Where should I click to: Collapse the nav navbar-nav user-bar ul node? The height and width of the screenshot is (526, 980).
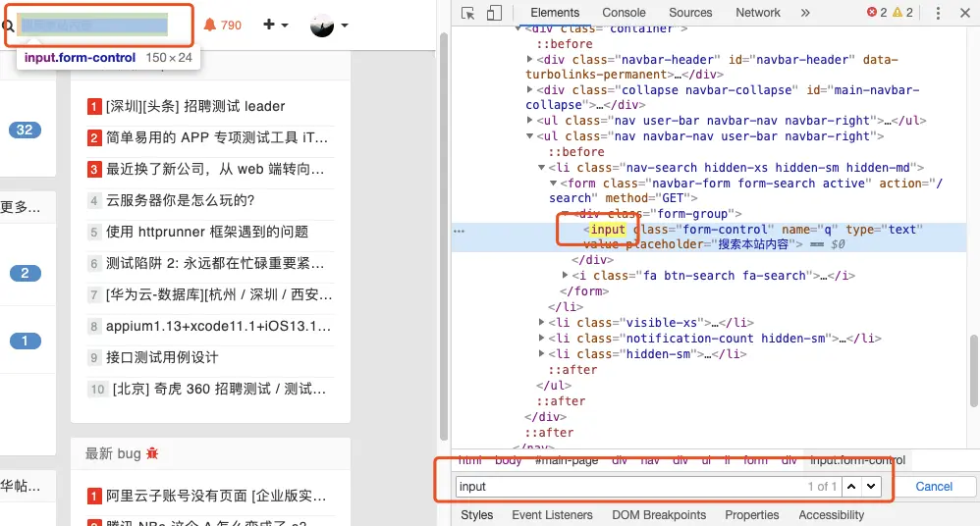(530, 136)
